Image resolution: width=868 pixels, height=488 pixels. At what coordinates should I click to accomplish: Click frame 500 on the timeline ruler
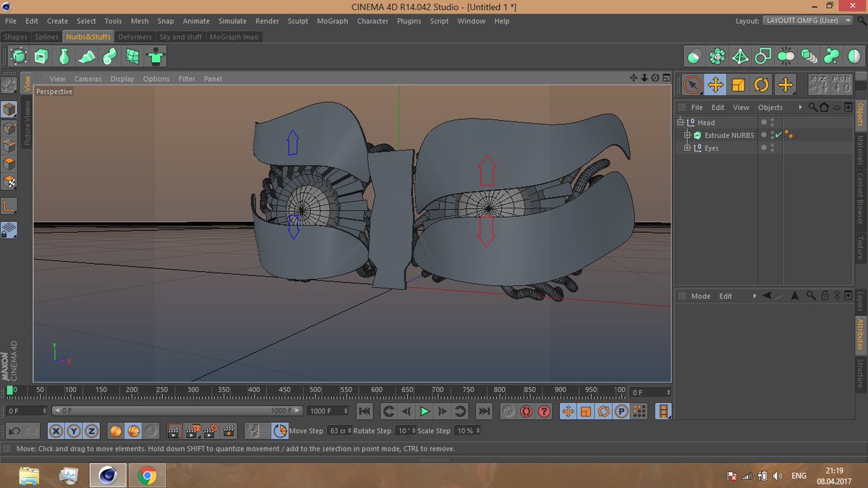[x=315, y=390]
